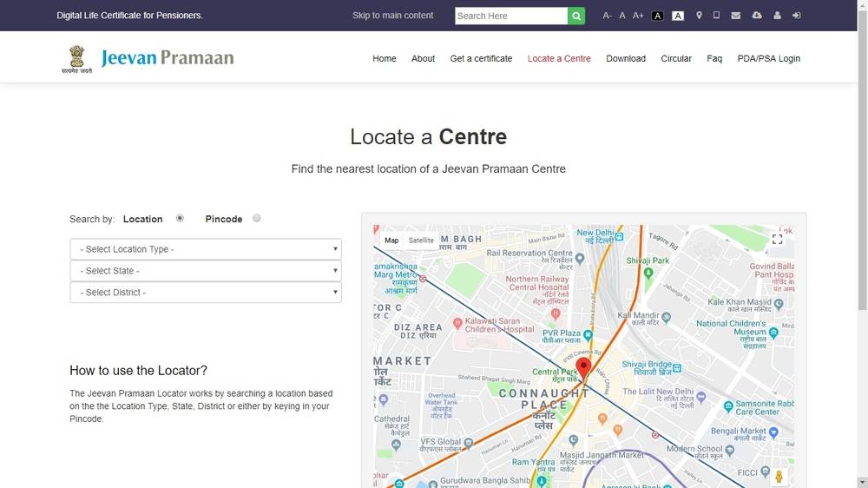Click the location pin icon in top bar
Screen dimensions: 868x488
(699, 16)
